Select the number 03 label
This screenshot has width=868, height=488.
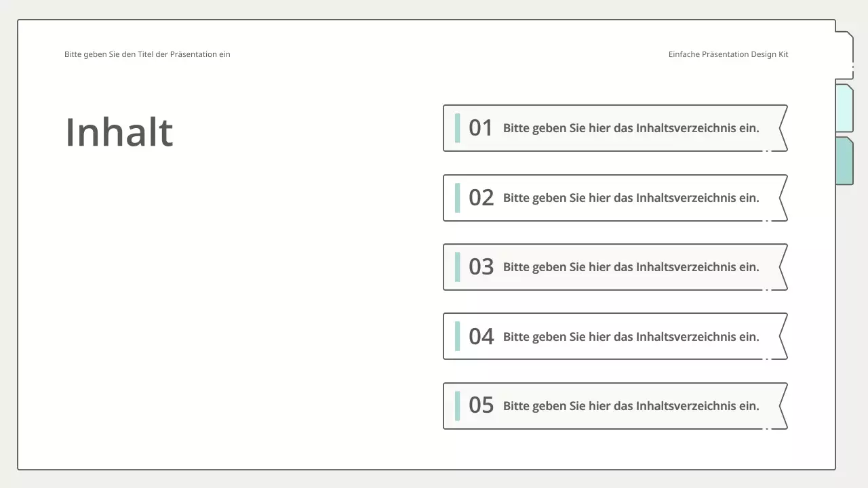point(481,267)
